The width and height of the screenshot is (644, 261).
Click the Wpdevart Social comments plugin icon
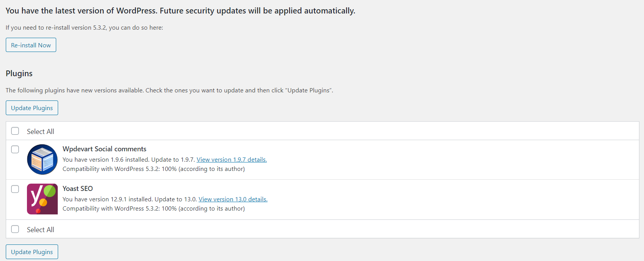point(42,159)
